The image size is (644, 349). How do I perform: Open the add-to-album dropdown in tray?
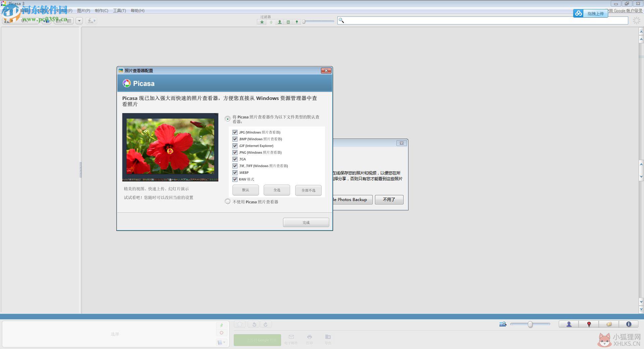pyautogui.click(x=221, y=342)
